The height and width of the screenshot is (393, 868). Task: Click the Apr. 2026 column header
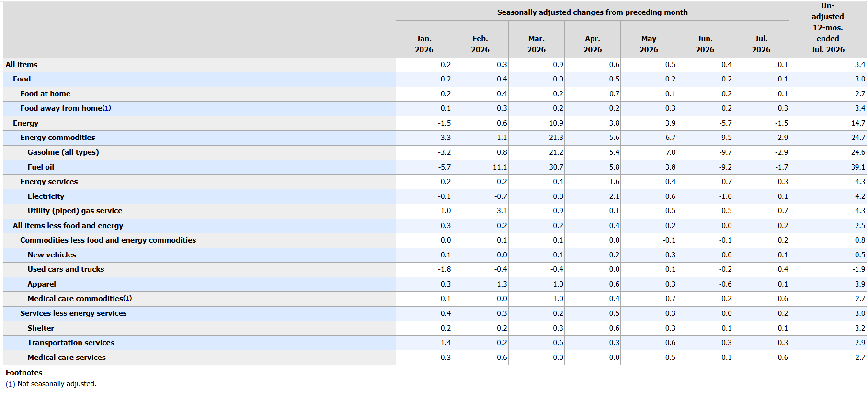pos(593,44)
